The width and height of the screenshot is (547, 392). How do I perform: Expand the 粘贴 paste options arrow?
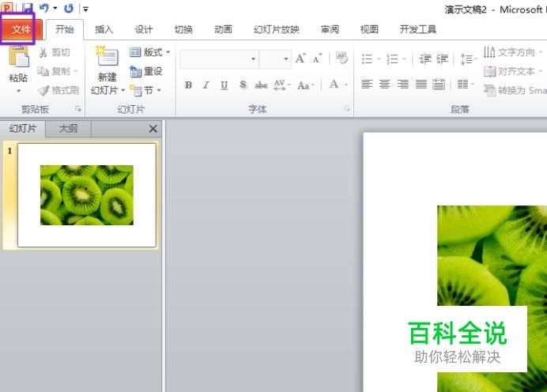click(18, 91)
